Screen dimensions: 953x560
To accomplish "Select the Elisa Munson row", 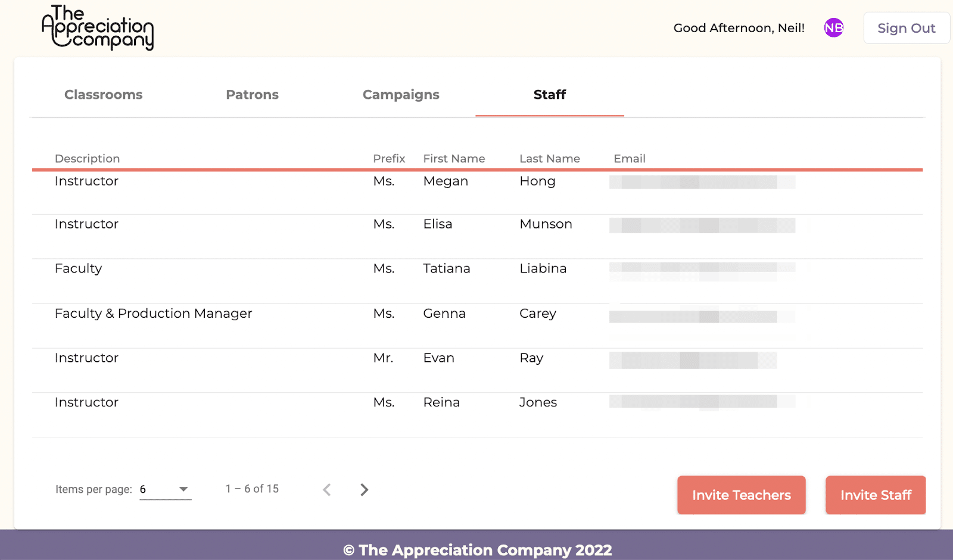I will pos(477,236).
